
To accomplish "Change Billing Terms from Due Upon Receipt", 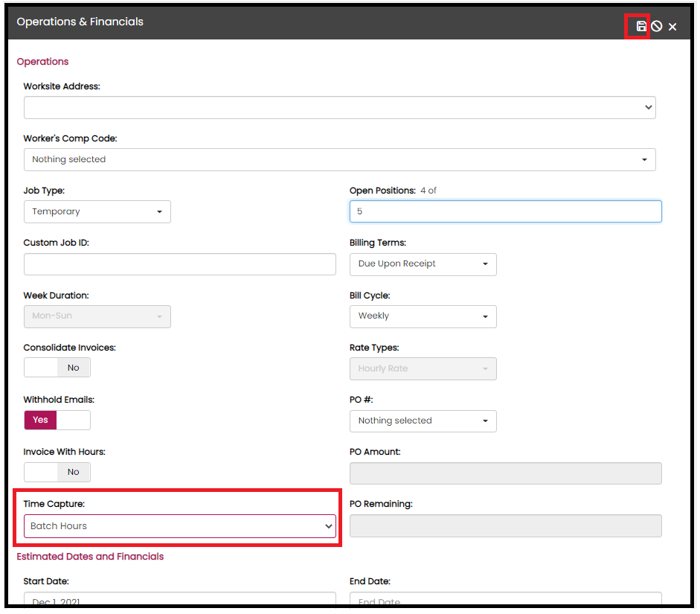I will [x=423, y=264].
